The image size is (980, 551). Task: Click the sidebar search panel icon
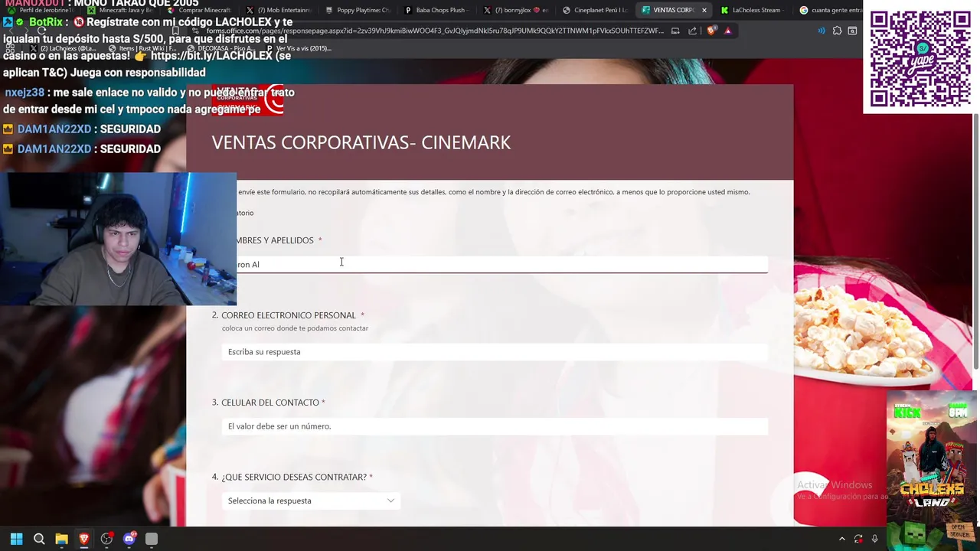tap(852, 31)
